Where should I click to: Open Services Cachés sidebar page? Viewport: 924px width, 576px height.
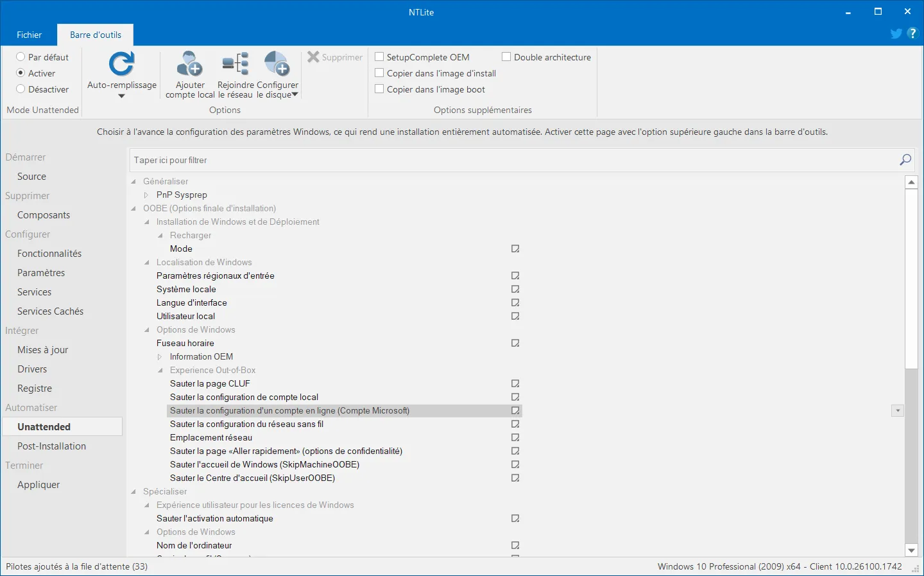[x=50, y=311]
